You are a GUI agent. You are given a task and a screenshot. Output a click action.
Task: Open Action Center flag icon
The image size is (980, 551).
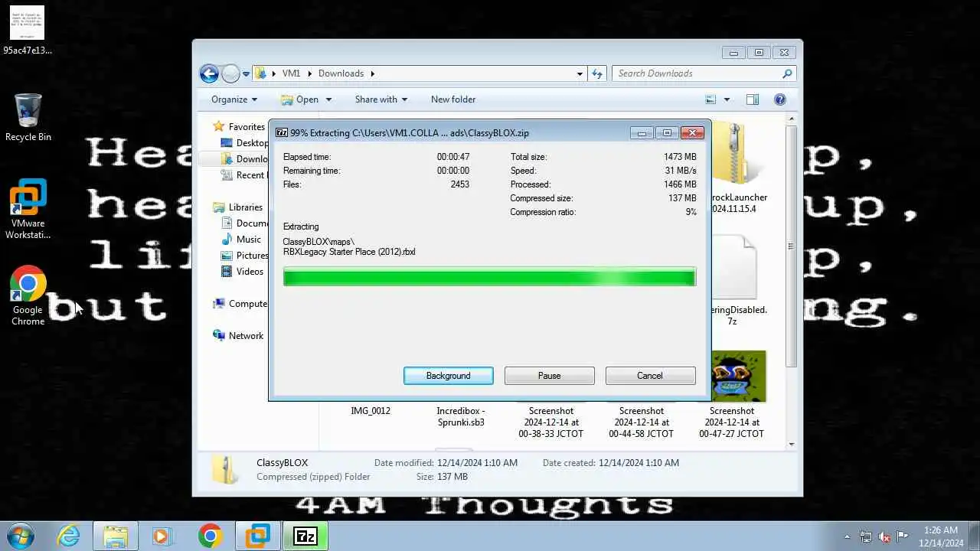[x=902, y=536]
